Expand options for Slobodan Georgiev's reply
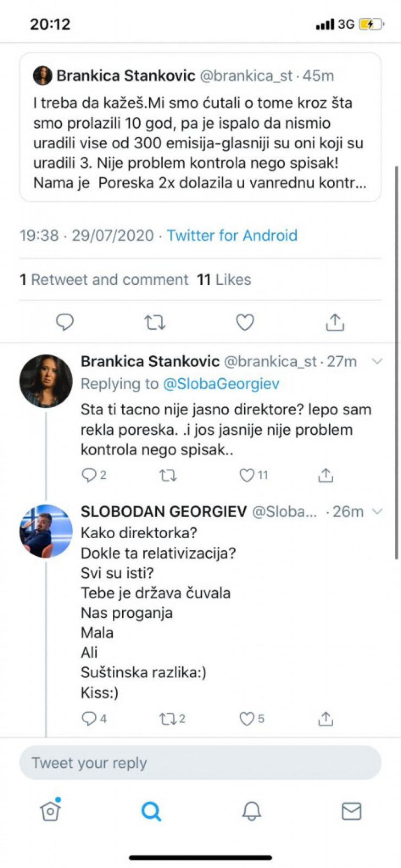 click(x=377, y=512)
